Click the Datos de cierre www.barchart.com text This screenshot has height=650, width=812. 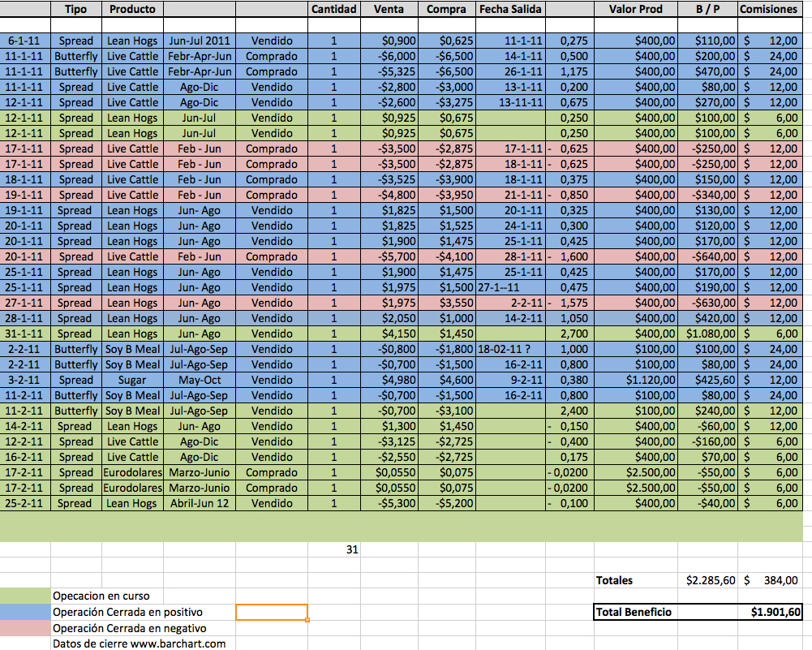click(x=140, y=644)
